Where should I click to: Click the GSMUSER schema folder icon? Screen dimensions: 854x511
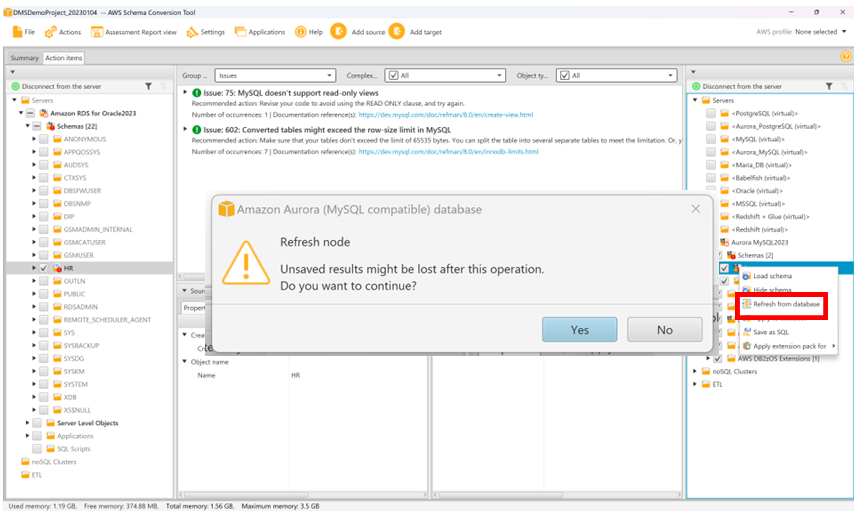click(57, 255)
